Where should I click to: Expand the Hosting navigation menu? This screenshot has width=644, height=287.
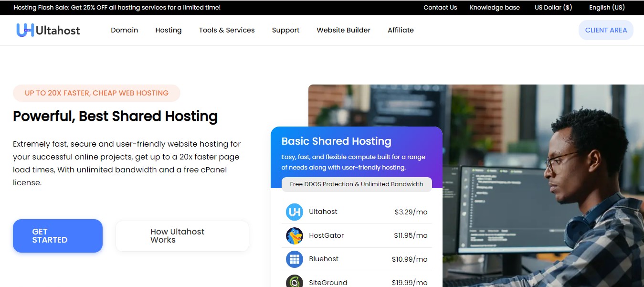168,30
